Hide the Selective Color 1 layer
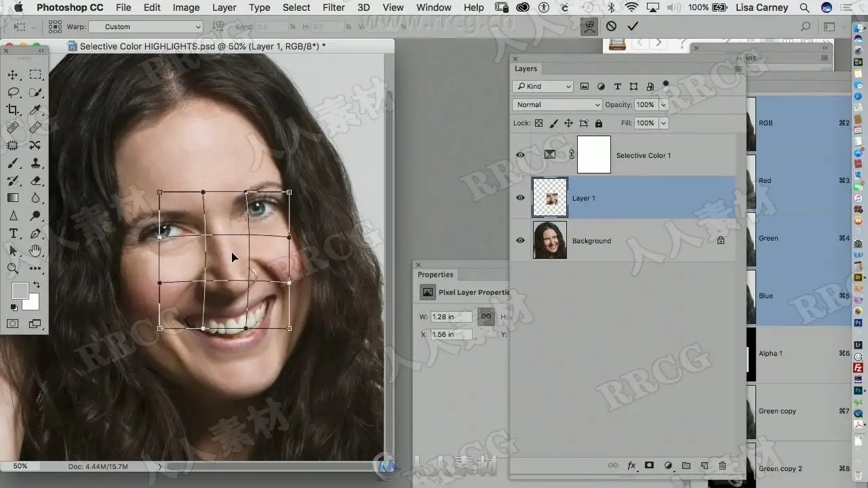The width and height of the screenshot is (868, 488). (x=520, y=155)
